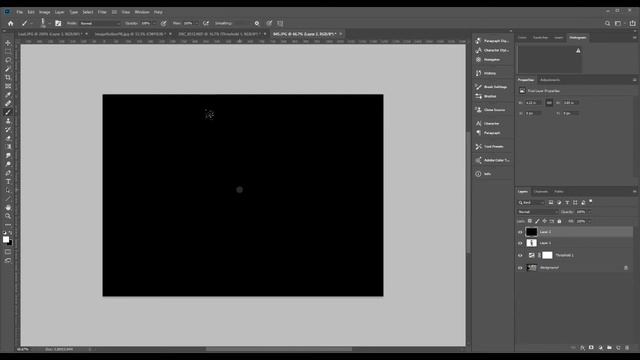This screenshot has height=360, width=640.
Task: Click the width field in Properties
Action: (533, 103)
